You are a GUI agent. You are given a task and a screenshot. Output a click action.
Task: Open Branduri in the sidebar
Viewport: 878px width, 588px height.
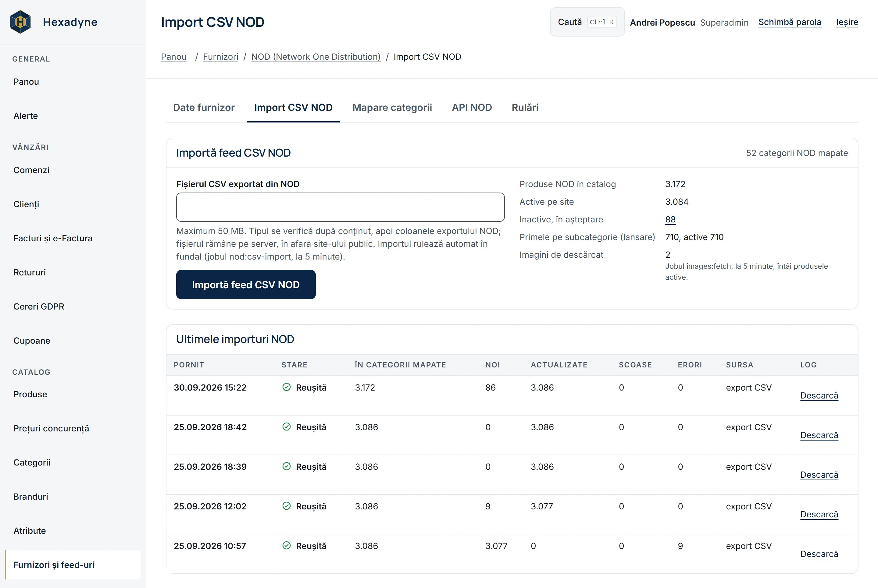[x=73, y=497]
